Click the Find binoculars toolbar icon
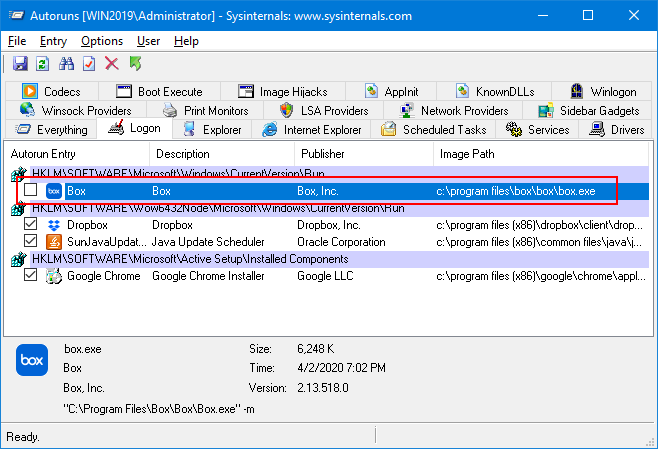This screenshot has width=658, height=449. click(x=66, y=64)
